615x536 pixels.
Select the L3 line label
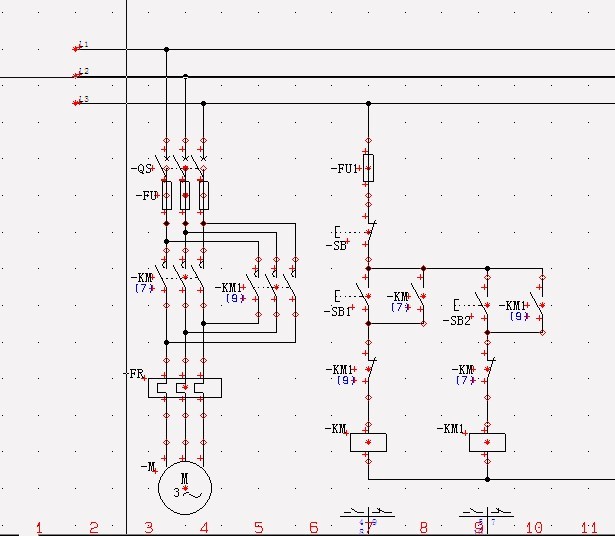click(83, 99)
